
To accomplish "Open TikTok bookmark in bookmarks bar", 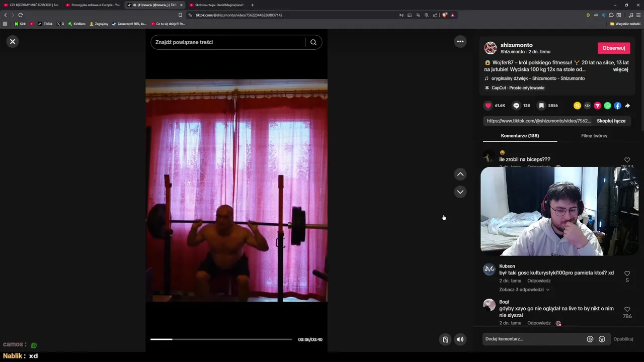I will 45,24.
